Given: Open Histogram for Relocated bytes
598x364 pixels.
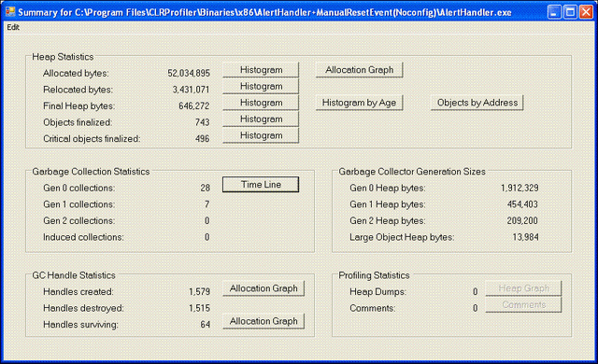Looking at the screenshot, I should (261, 87).
